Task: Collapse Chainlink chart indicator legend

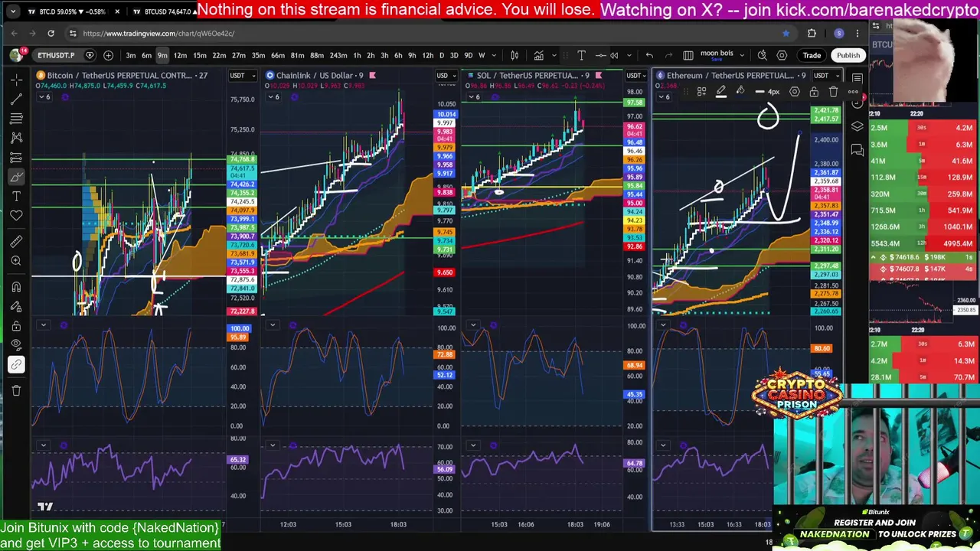Action: (x=274, y=96)
